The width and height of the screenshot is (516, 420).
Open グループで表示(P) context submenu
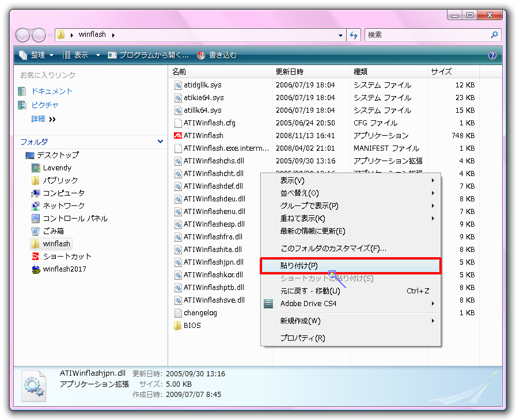[351, 206]
